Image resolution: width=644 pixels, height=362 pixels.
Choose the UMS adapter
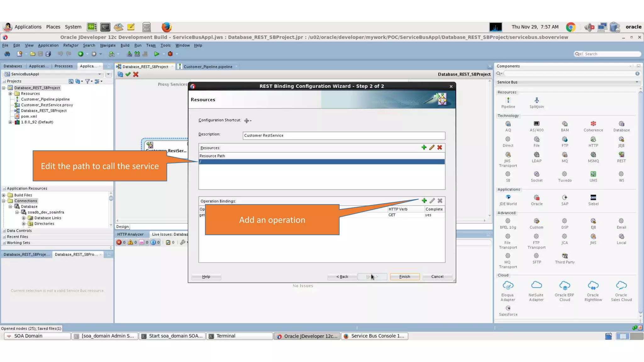click(593, 177)
